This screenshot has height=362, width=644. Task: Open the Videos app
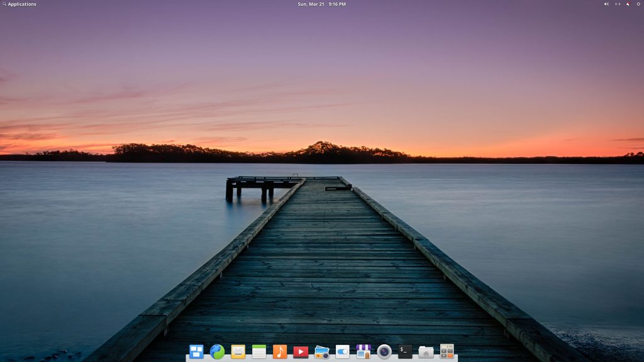click(x=299, y=352)
